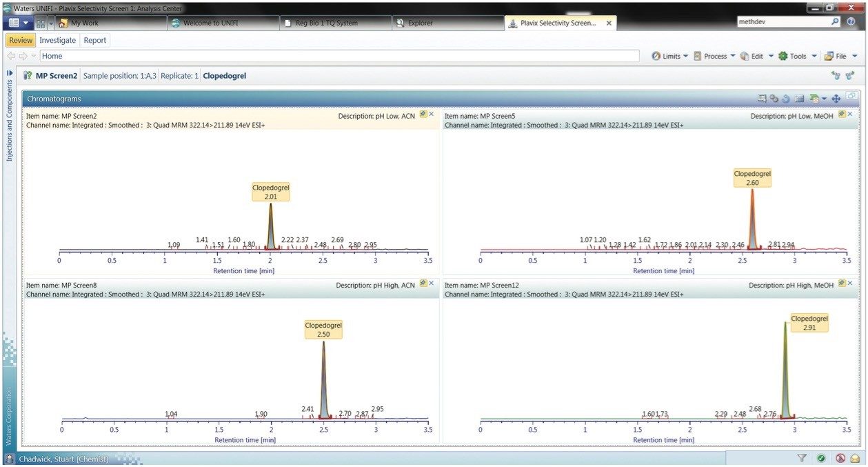Select Clopedogrel 2.01 peak label
Image resolution: width=868 pixels, height=467 pixels.
[x=271, y=191]
